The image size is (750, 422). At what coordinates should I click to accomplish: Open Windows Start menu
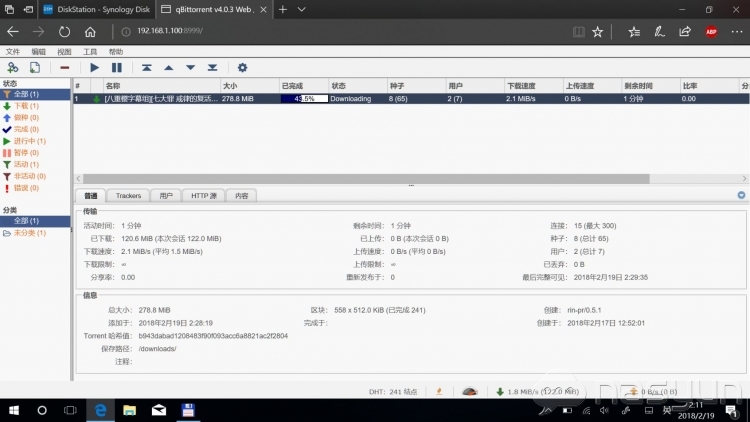pos(14,411)
